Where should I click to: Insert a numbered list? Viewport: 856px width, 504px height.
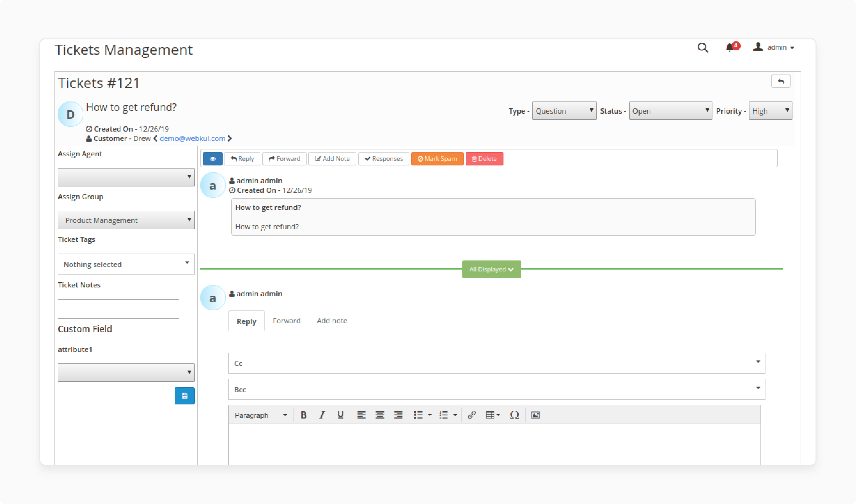coord(444,415)
